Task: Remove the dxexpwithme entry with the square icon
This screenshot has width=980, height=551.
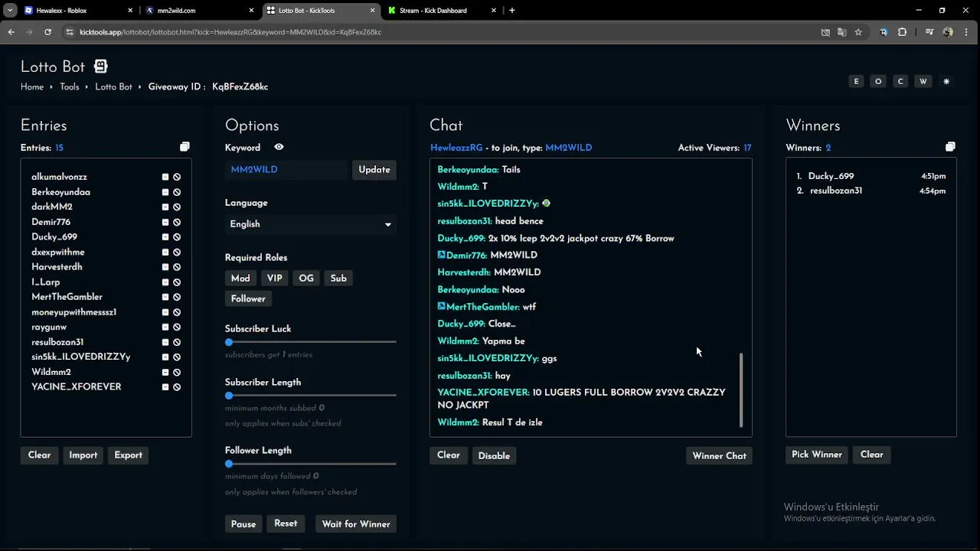Action: [x=165, y=252]
